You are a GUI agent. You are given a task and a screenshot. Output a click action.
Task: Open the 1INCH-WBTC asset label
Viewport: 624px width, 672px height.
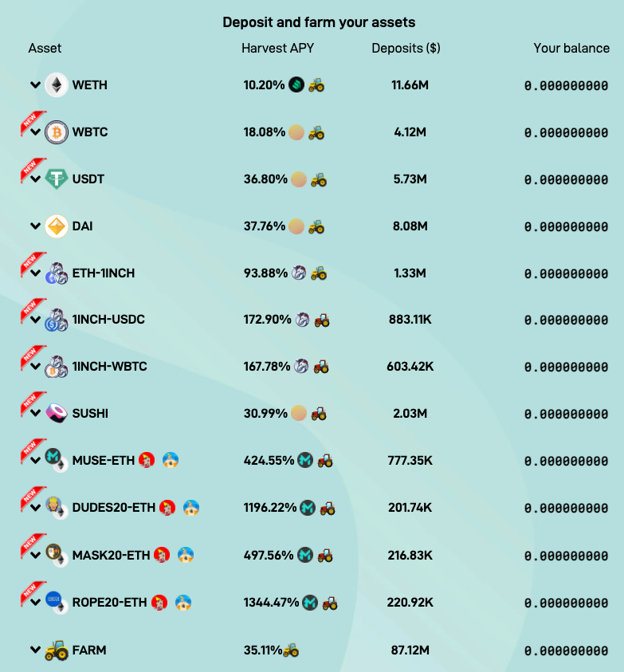[109, 367]
